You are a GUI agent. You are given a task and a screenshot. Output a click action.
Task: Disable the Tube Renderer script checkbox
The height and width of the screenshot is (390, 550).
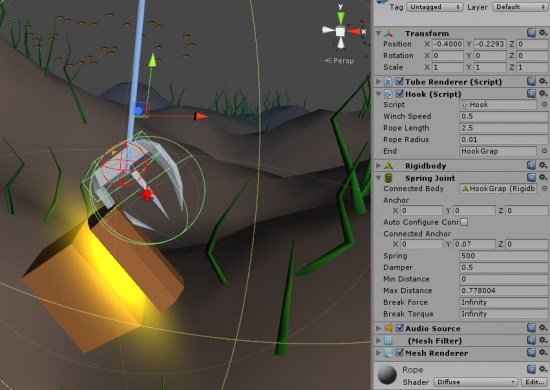(400, 81)
